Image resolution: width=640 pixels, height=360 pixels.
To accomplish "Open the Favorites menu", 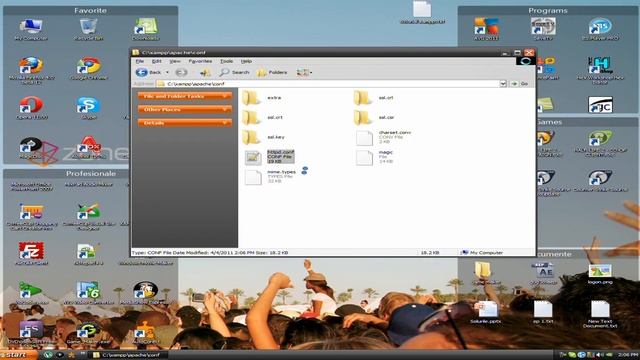I will (200, 61).
